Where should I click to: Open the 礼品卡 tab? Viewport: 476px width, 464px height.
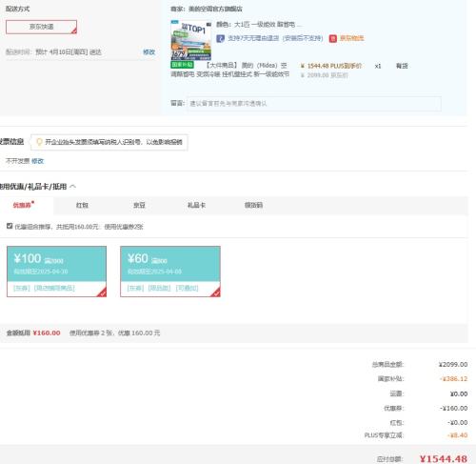pos(196,205)
